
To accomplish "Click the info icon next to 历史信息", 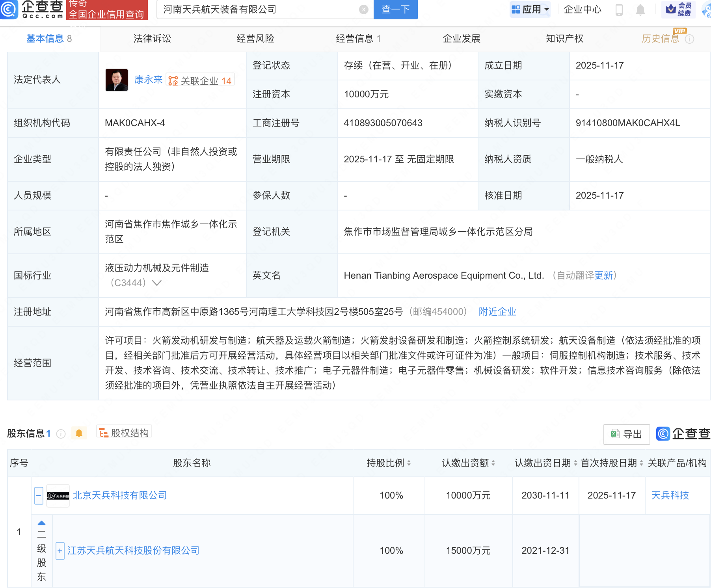I will (x=689, y=39).
